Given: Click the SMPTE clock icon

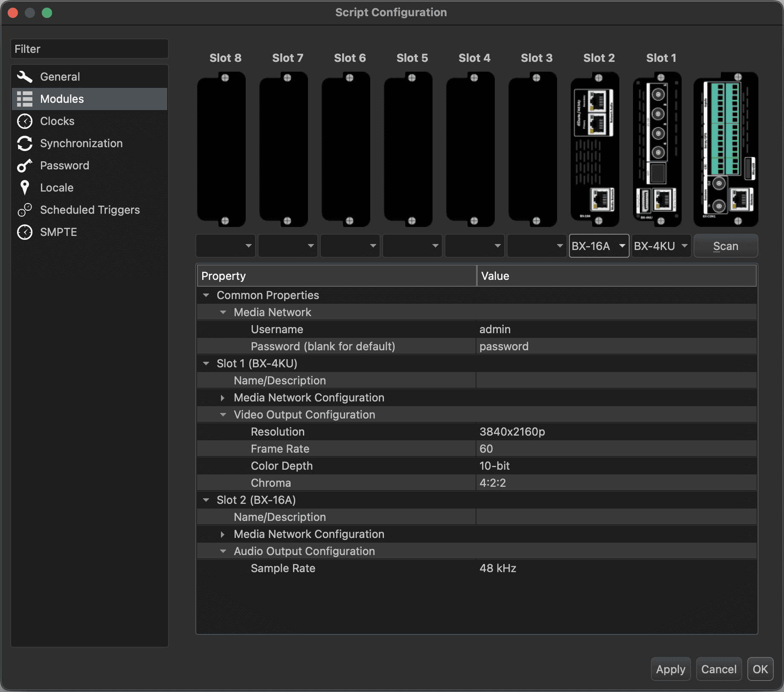Looking at the screenshot, I should [25, 232].
